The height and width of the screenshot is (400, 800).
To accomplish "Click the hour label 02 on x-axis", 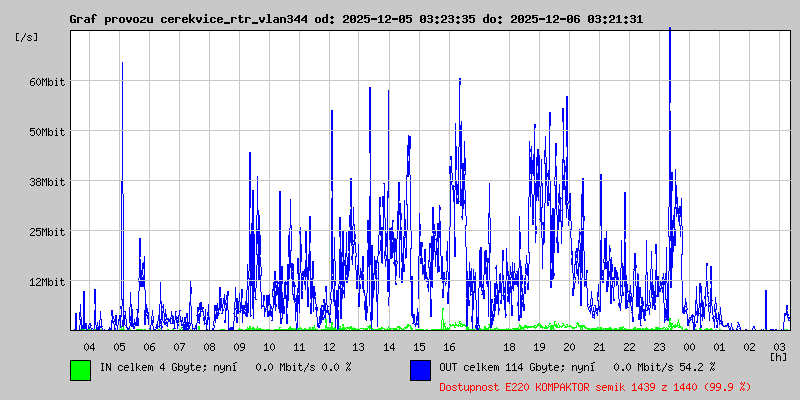I will [749, 347].
